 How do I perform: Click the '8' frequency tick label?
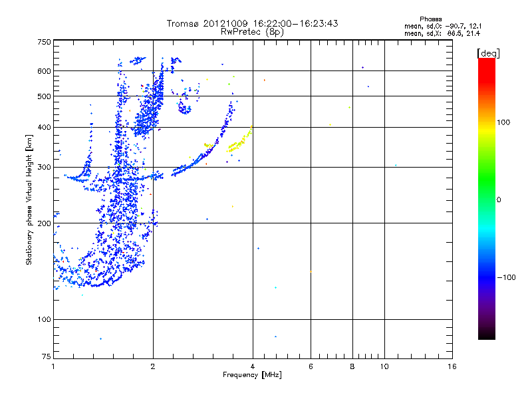click(352, 366)
